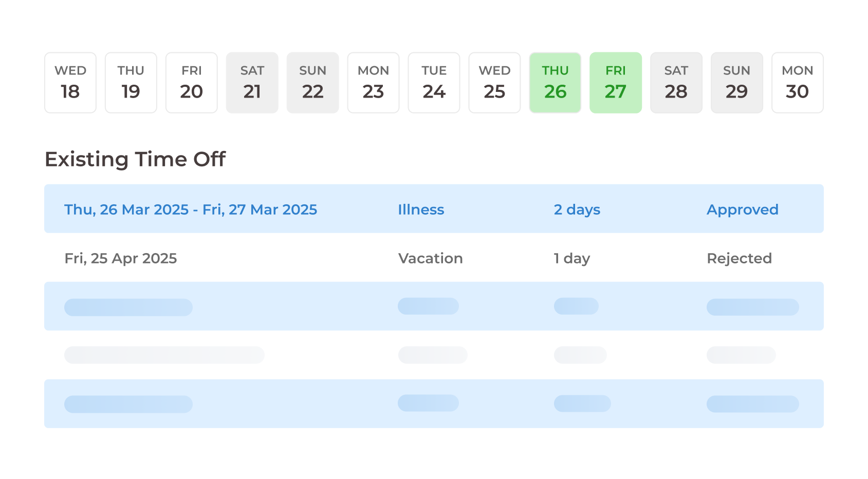Select Monday 23 day tile
Screen dimensions: 868x479
[374, 83]
